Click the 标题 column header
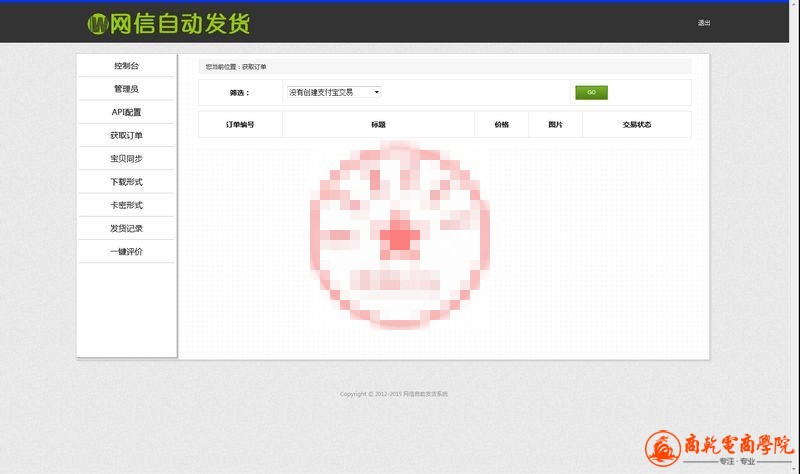 [378, 124]
